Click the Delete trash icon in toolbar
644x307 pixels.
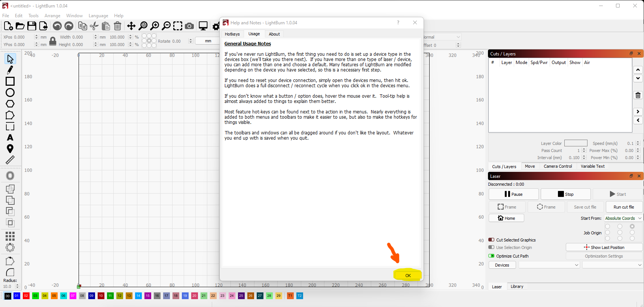(117, 26)
